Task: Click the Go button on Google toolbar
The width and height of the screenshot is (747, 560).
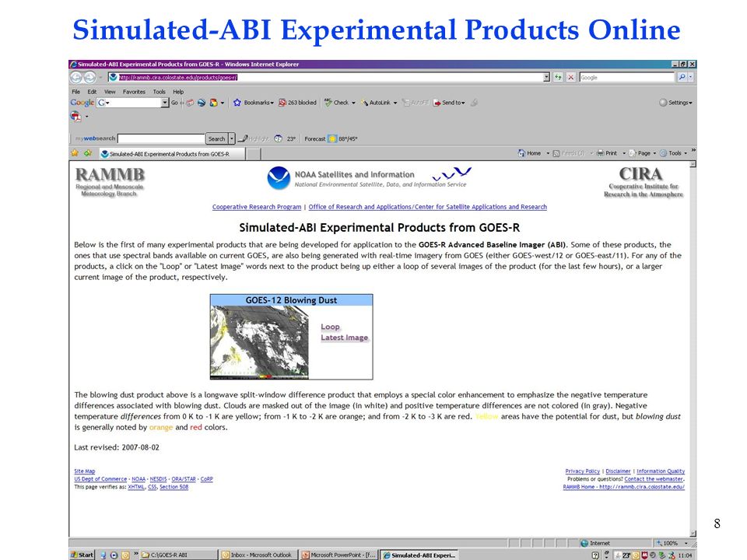Action: click(x=174, y=103)
